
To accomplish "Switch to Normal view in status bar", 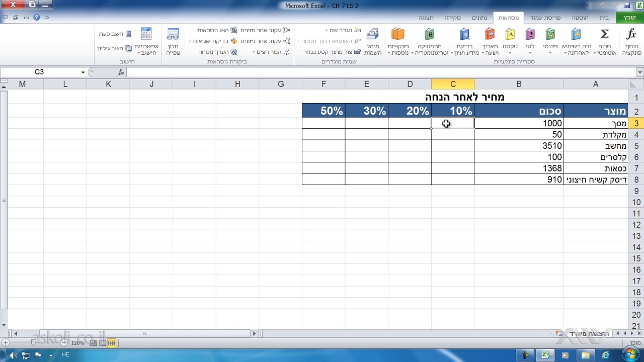I will 112,343.
